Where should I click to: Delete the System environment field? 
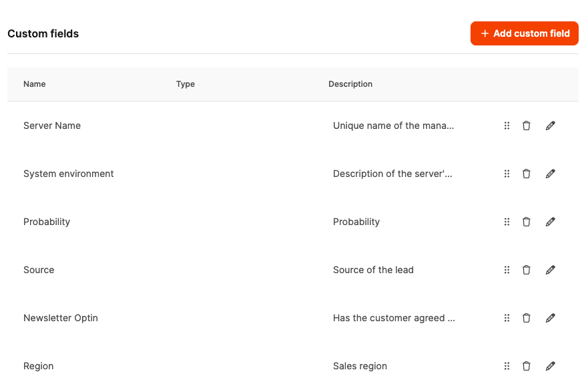(x=527, y=174)
